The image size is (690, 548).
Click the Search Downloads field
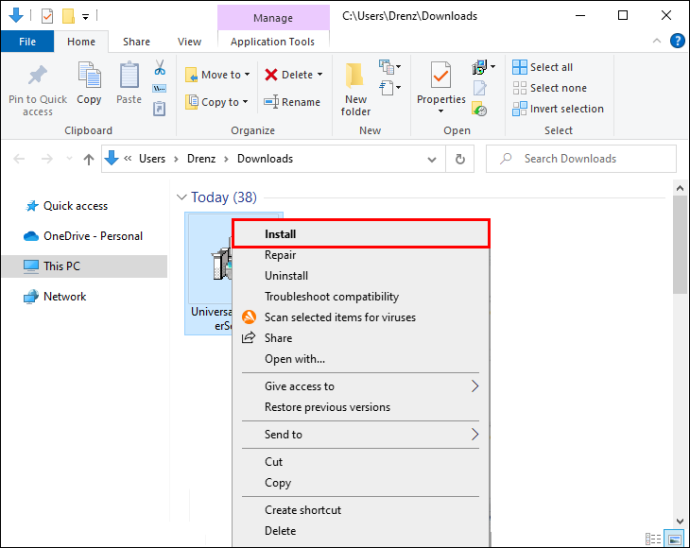(x=581, y=159)
